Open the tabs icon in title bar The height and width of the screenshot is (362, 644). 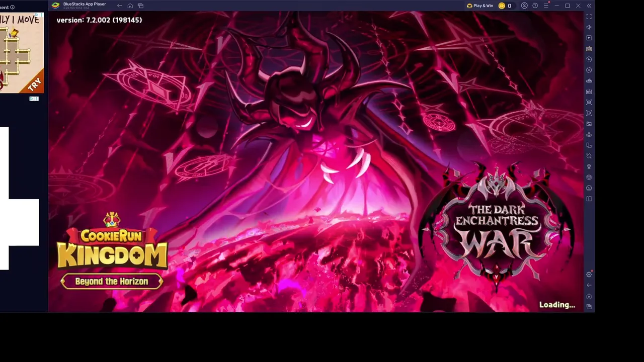[x=141, y=6]
